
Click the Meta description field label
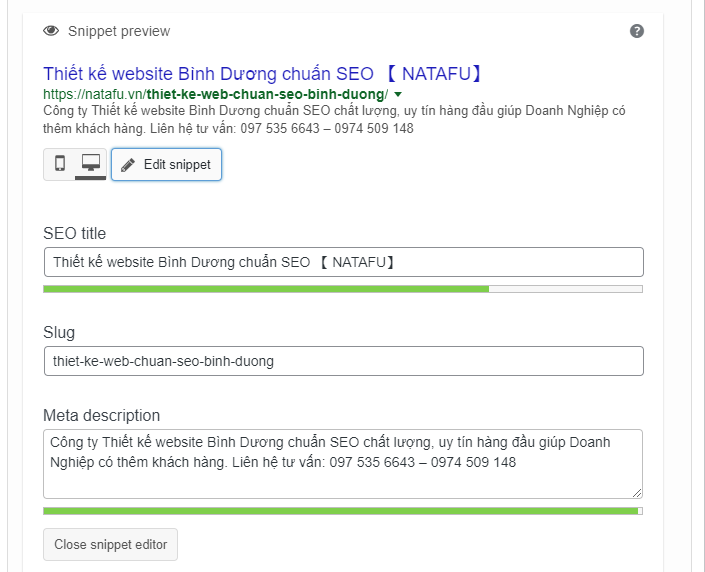pos(101,415)
